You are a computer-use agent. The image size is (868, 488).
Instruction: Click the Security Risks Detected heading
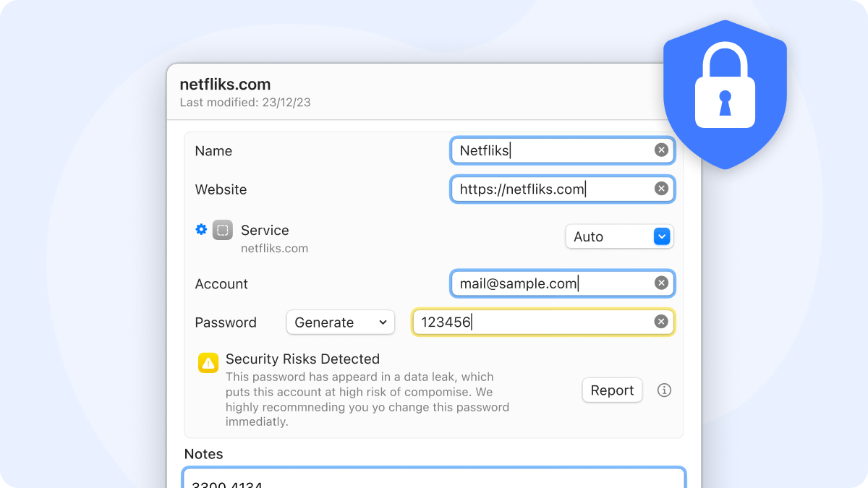point(302,359)
